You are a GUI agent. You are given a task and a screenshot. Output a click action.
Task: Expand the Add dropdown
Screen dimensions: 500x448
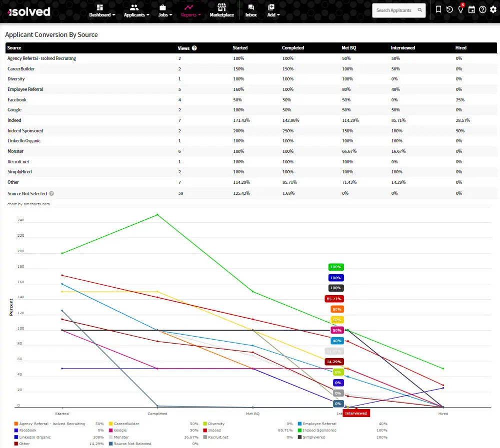273,11
